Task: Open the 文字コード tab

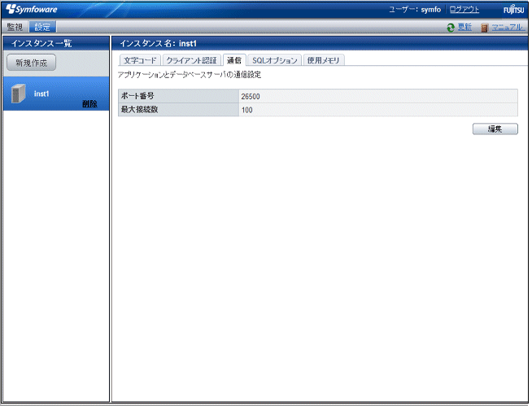Action: coord(140,60)
